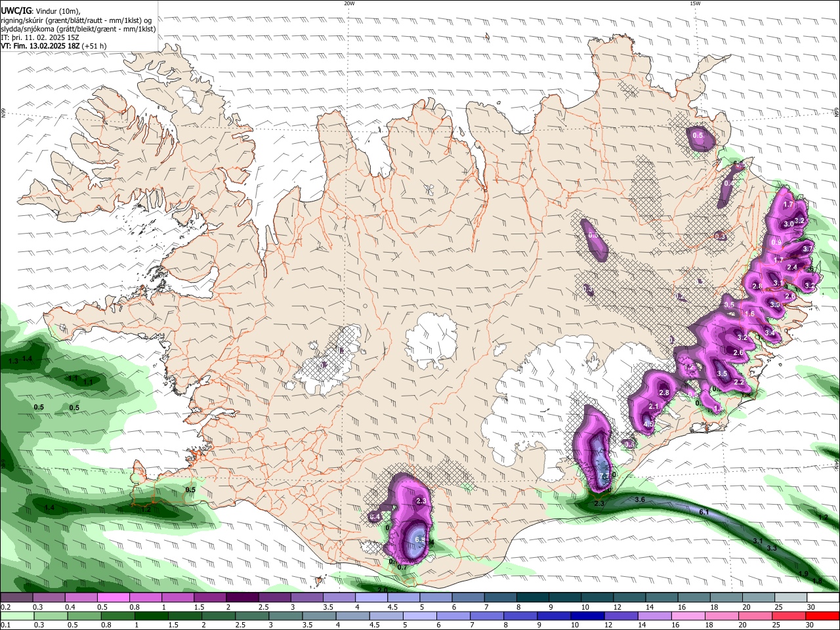
Task: Pick the light pink 16 swatch in lower legend
Action: coord(688,616)
